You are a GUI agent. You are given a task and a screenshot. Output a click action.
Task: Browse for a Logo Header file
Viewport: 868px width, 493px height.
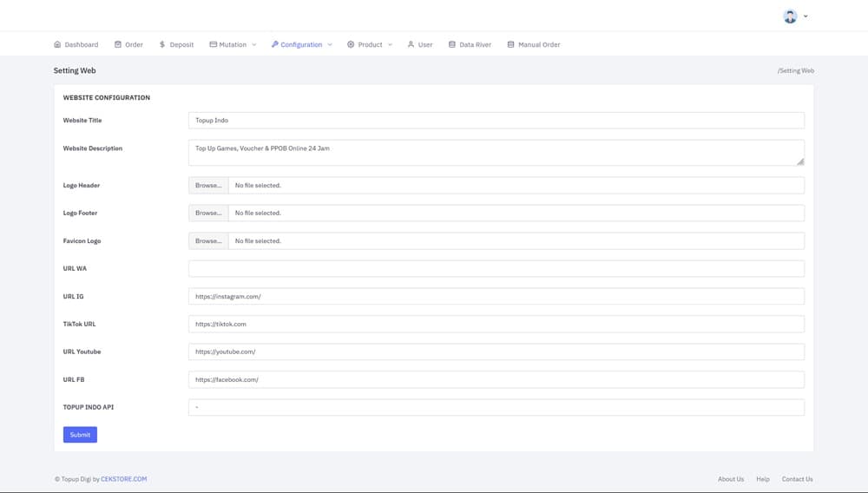tap(208, 186)
